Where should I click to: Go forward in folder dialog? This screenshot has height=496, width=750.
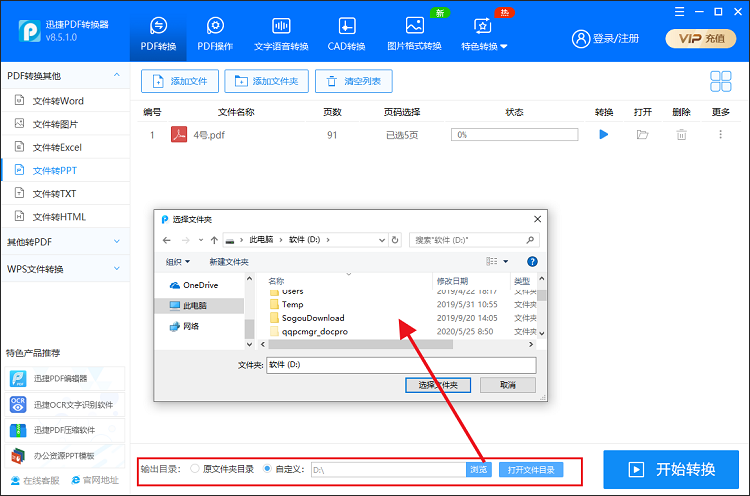186,240
